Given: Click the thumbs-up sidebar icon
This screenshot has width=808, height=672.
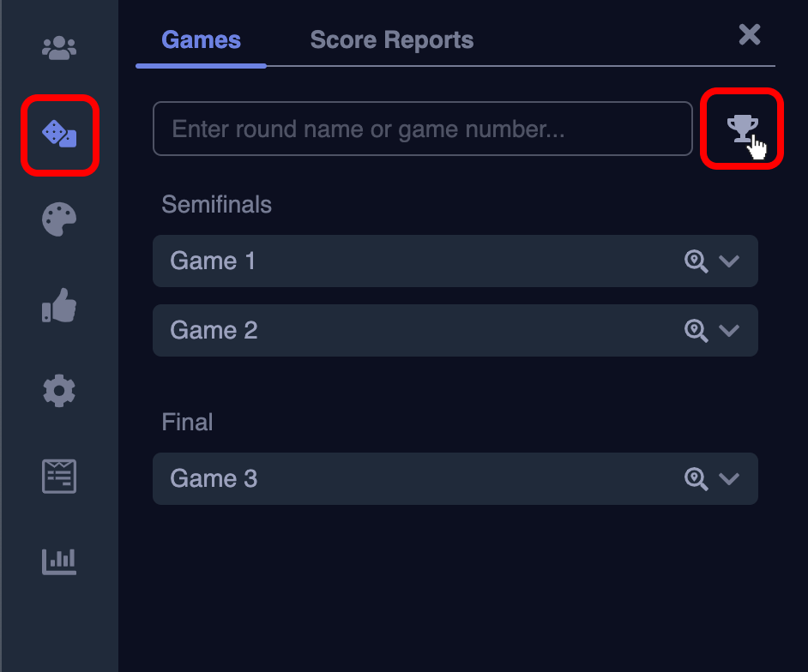Looking at the screenshot, I should pos(59,305).
